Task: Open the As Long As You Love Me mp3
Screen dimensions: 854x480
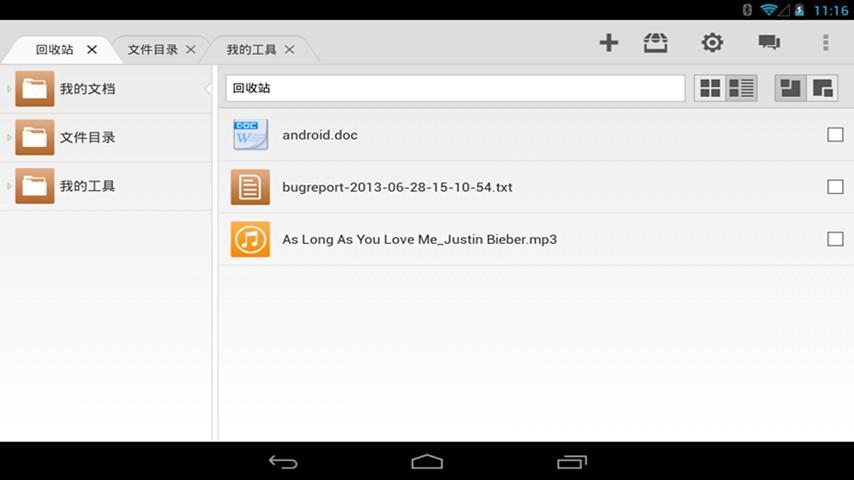Action: tap(419, 240)
